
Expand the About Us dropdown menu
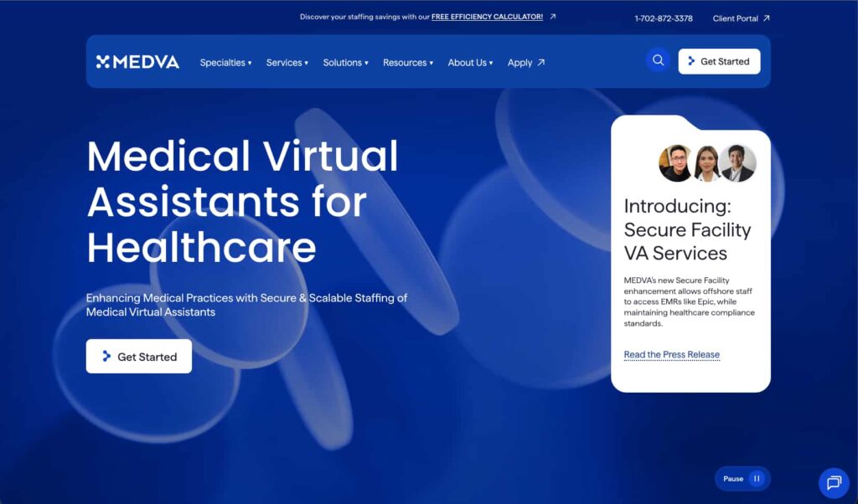(x=470, y=63)
